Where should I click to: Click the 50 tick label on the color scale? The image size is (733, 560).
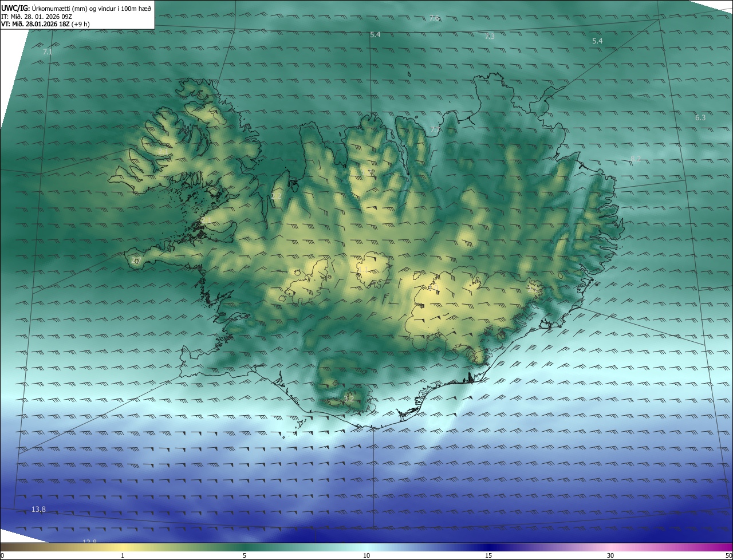[728, 555]
